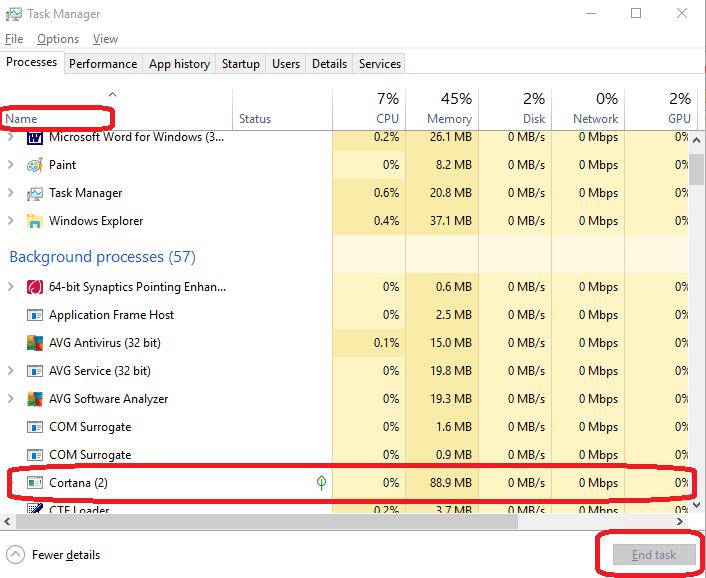Click the horizontal scrollbar thumb

click(x=267, y=522)
